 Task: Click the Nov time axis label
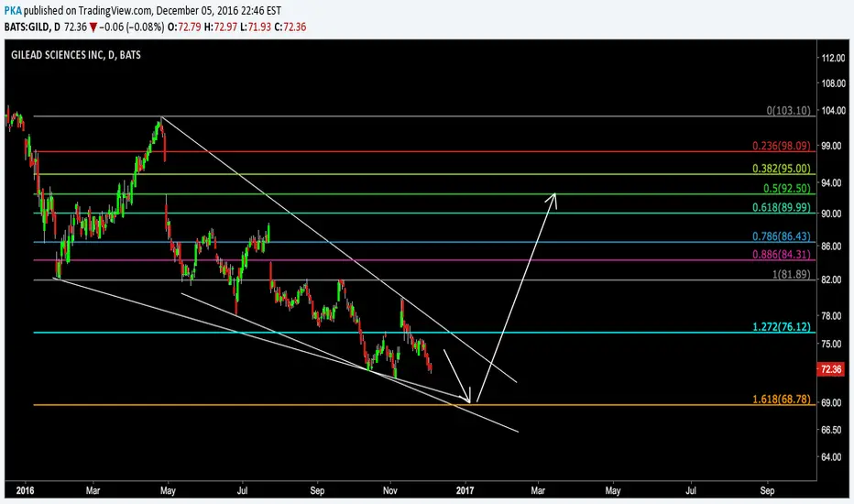coord(390,490)
